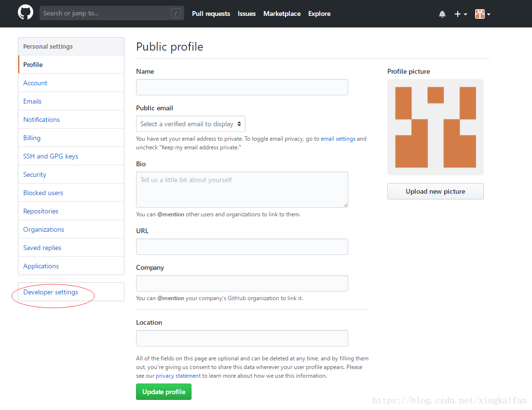Viewport: 532px width, 410px height.
Task: Open Applications settings
Action: point(71,265)
